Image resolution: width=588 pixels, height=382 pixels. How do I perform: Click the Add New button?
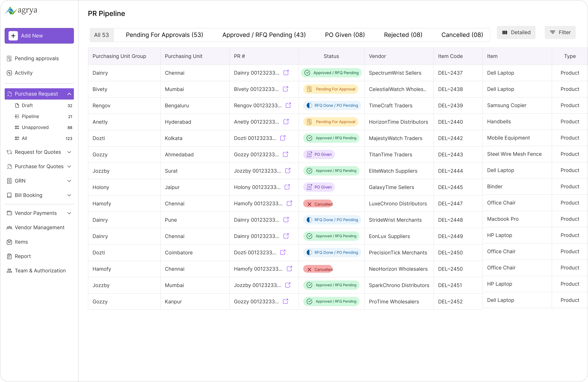tap(39, 36)
